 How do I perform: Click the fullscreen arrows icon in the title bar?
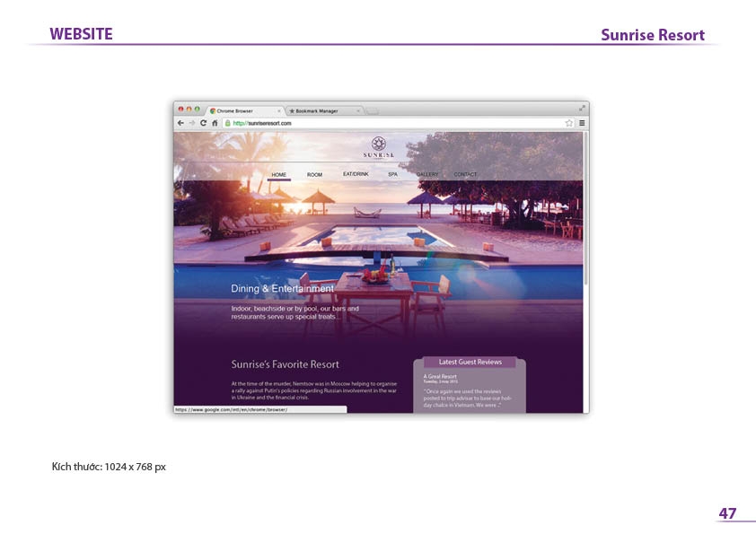[x=582, y=108]
